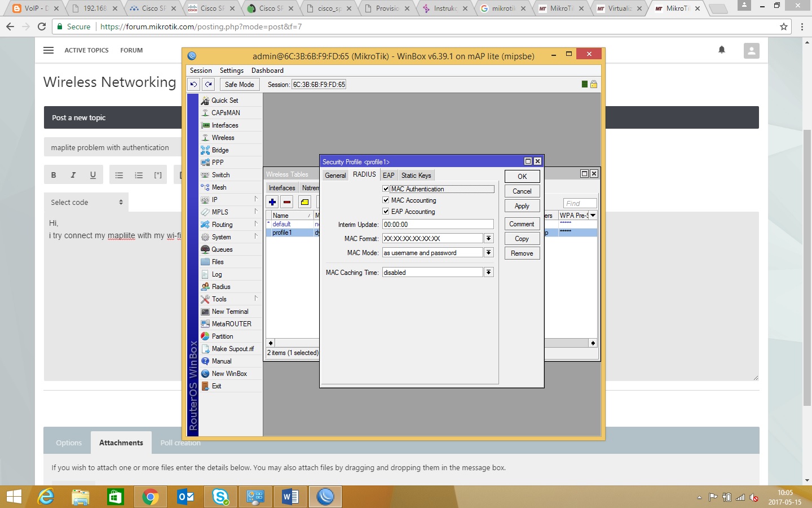The height and width of the screenshot is (508, 812).
Task: Click the Skype taskbar icon
Action: point(220,497)
